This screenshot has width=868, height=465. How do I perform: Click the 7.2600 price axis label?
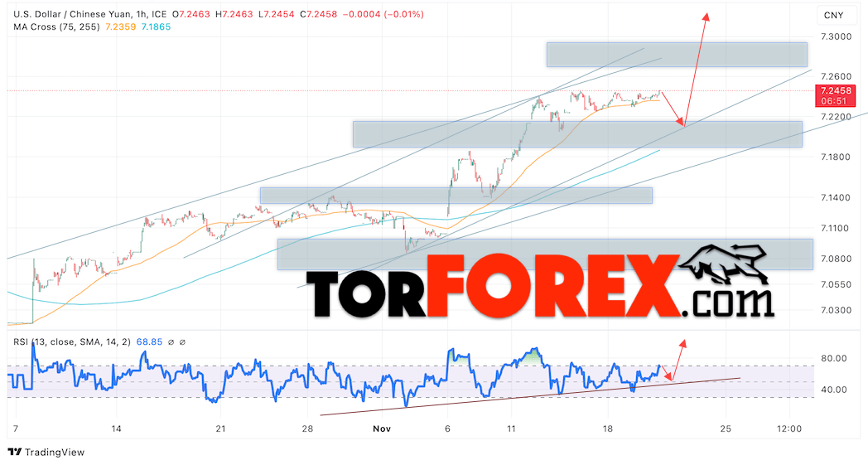tap(836, 76)
